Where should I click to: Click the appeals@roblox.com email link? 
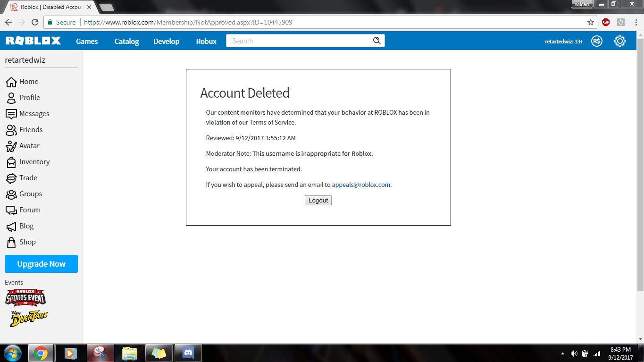(x=361, y=185)
